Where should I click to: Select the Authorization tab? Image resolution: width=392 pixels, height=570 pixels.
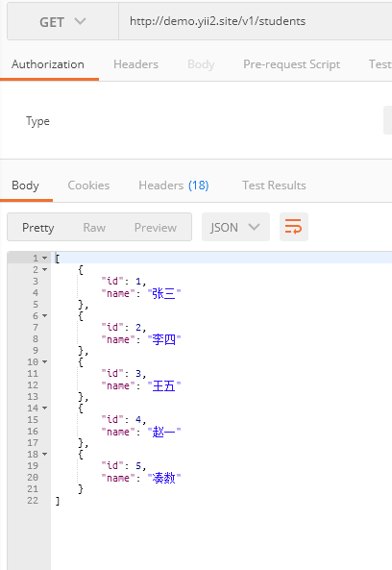(48, 64)
